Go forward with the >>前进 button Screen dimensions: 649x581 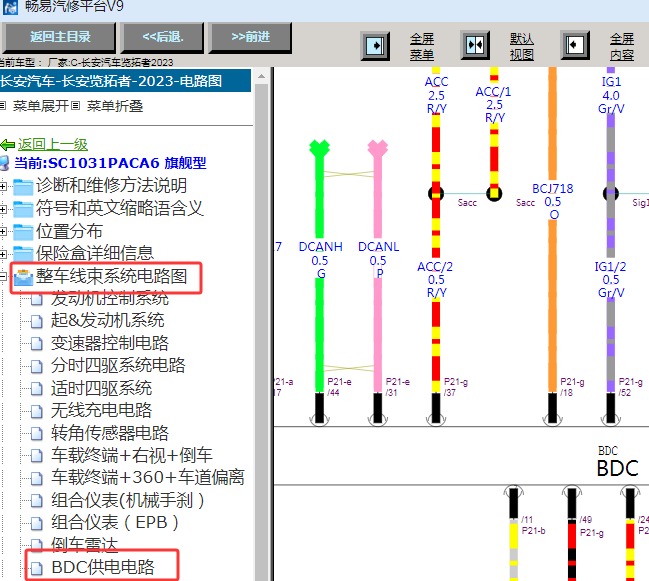click(x=250, y=37)
